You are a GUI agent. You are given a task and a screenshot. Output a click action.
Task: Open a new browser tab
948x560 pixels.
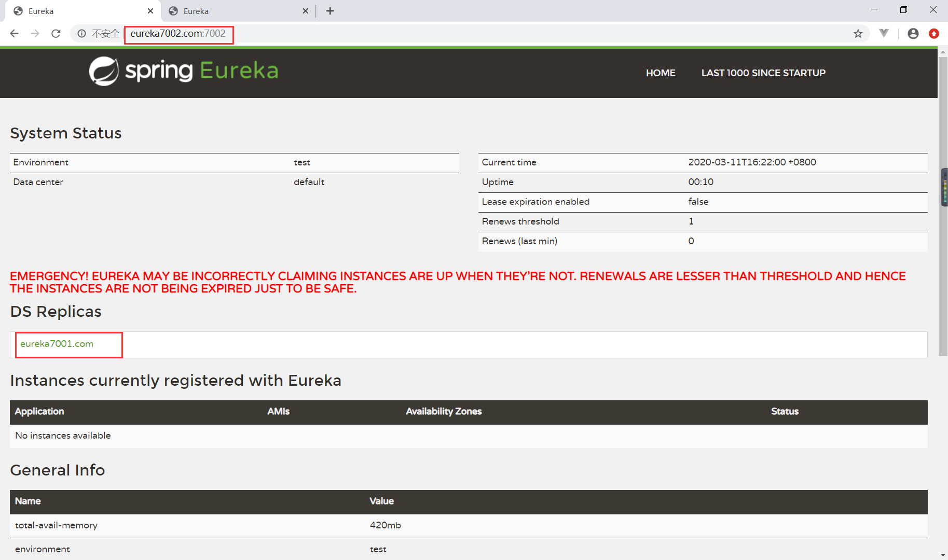tap(330, 11)
